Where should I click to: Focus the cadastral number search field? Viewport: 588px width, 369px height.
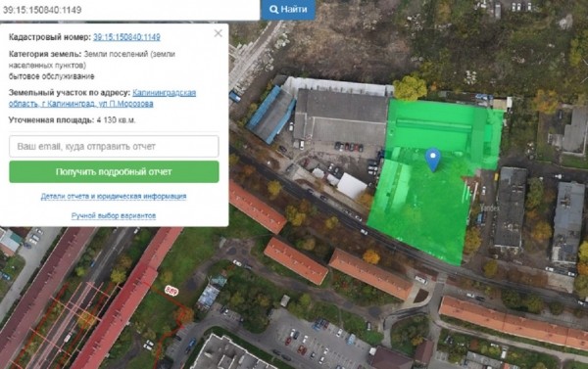[x=129, y=10]
